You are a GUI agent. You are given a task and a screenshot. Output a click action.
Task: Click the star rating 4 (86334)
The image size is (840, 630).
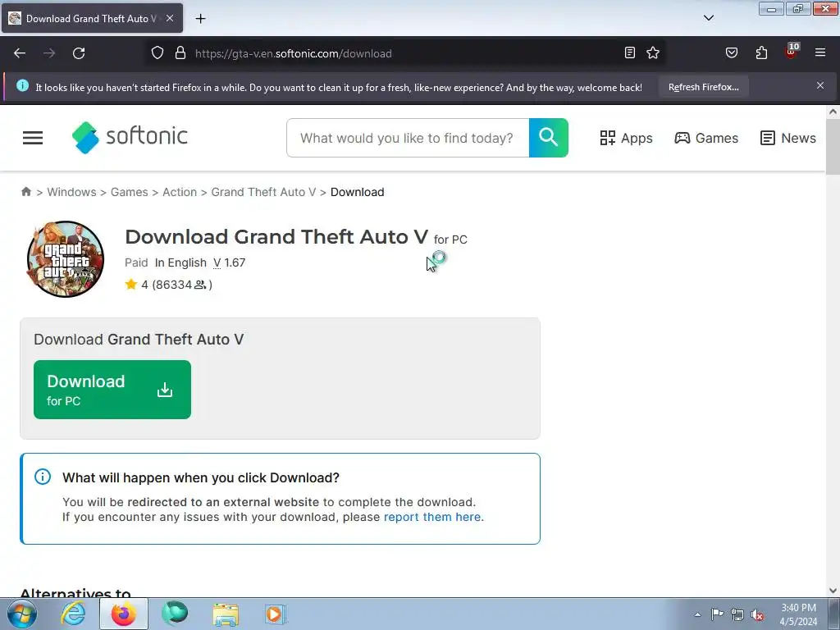169,285
